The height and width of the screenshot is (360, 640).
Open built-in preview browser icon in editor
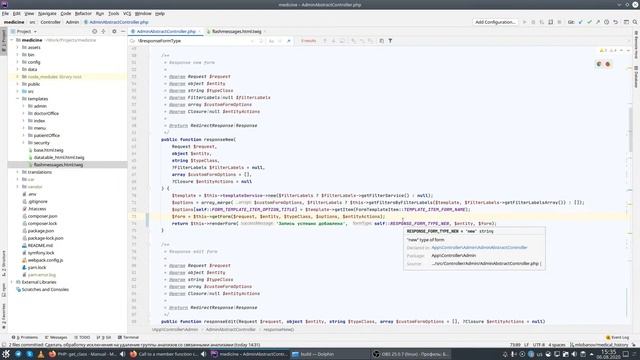[x=599, y=64]
